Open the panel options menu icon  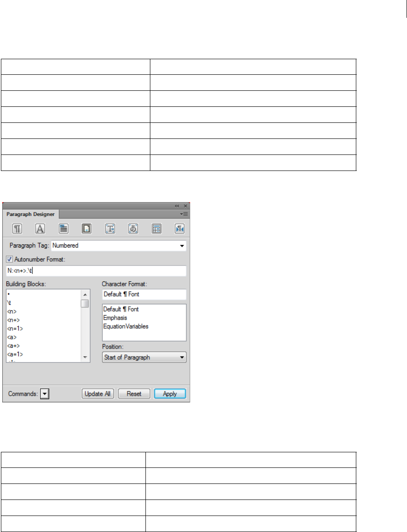(184, 214)
